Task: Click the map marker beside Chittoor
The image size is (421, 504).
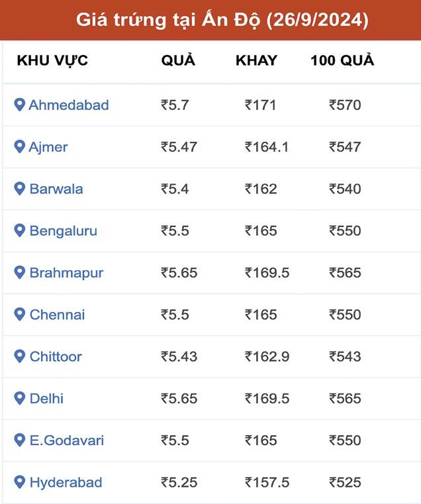Action: click(20, 356)
